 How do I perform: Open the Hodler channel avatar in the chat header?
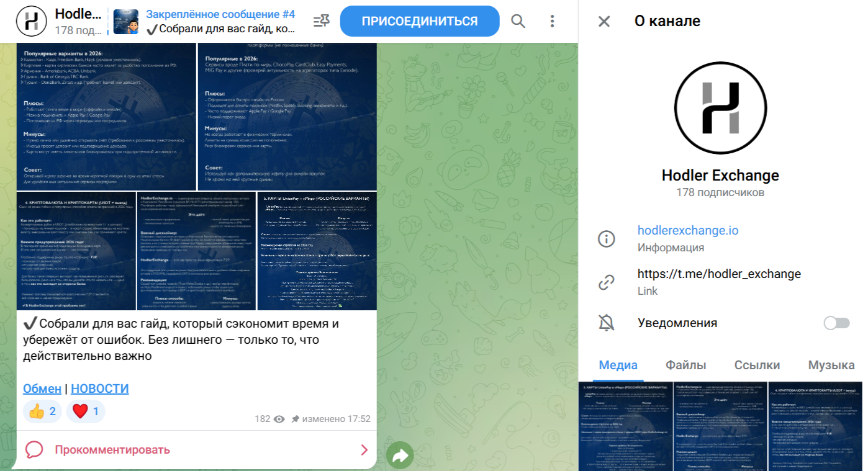click(32, 22)
